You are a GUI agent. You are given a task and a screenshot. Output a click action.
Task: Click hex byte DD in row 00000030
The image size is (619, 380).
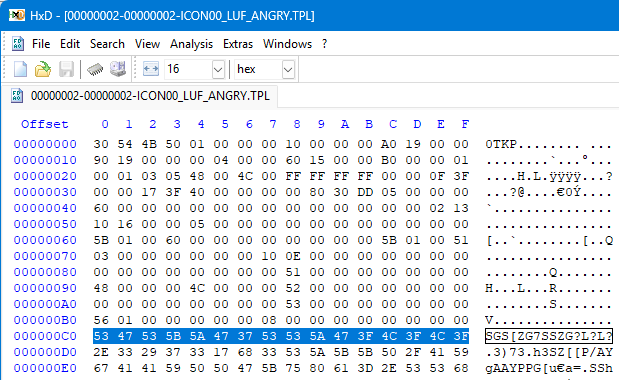pos(365,192)
